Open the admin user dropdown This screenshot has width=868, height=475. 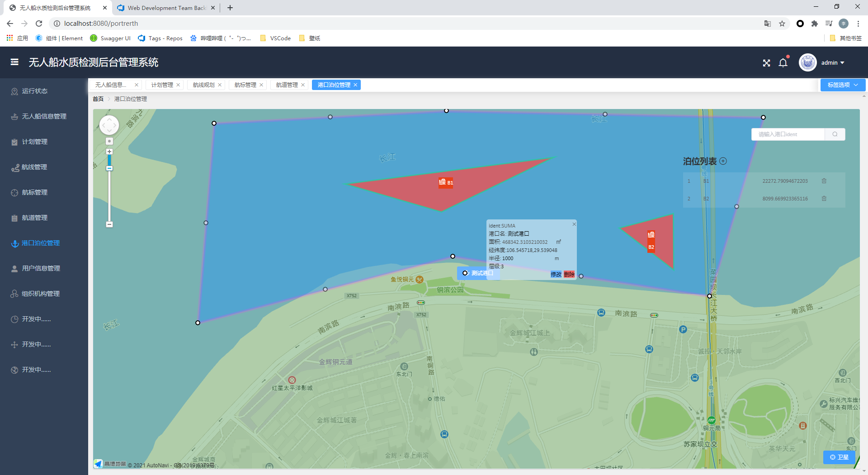[833, 62]
